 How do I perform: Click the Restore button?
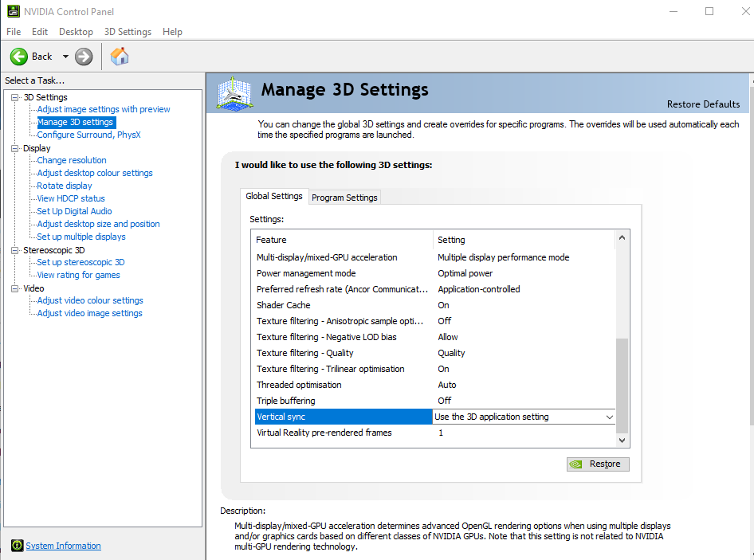click(598, 464)
